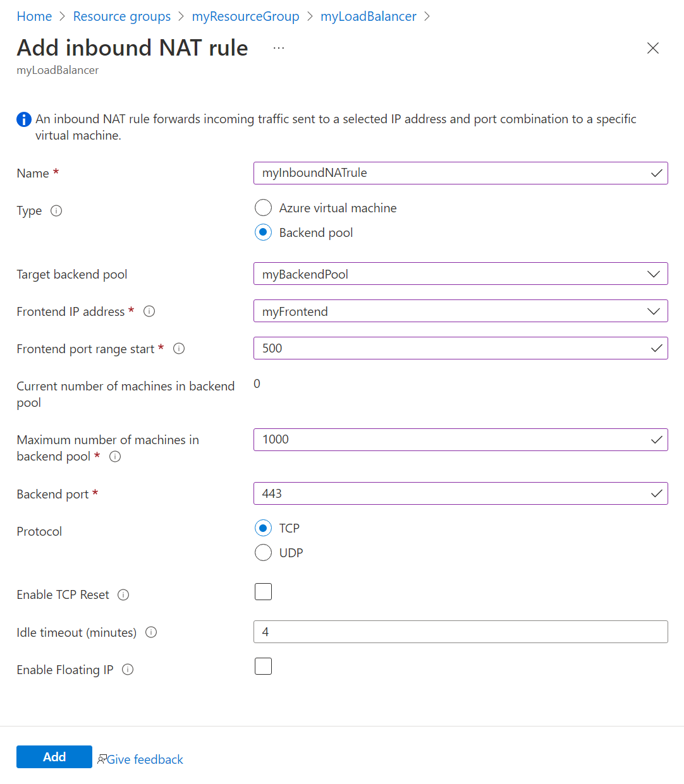Open the ellipsis menu next to the page title
The image size is (684, 784).
coord(278,47)
